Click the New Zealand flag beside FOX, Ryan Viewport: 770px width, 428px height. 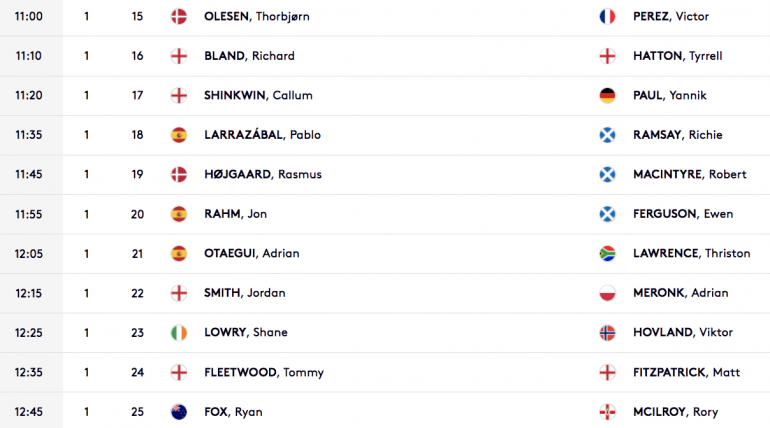(x=179, y=412)
